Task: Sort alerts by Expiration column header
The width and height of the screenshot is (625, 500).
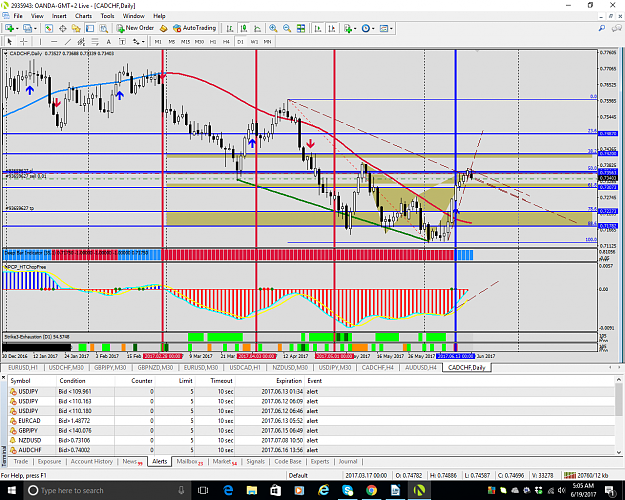Action: click(x=289, y=381)
